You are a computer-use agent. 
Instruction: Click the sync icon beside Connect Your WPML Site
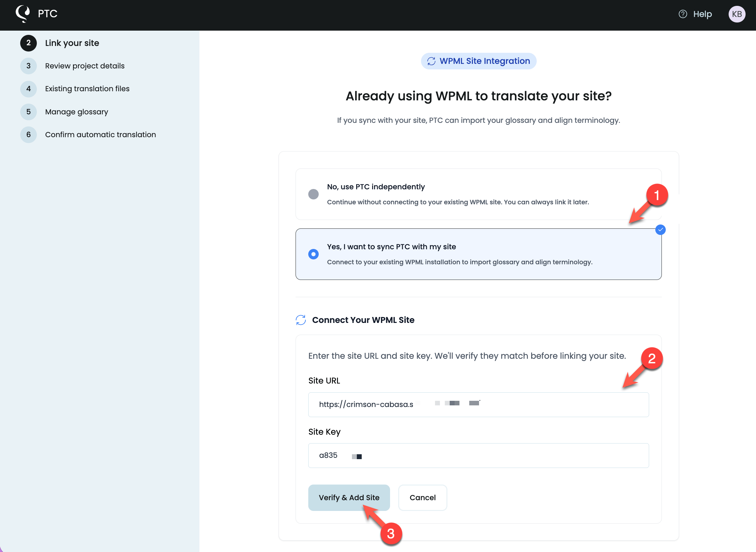[x=300, y=320]
